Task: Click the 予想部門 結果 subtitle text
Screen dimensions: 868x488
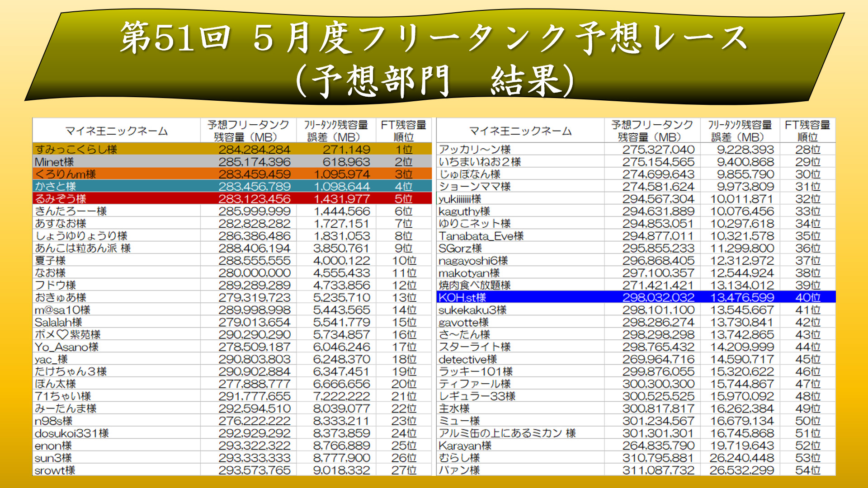Action: coord(433,81)
